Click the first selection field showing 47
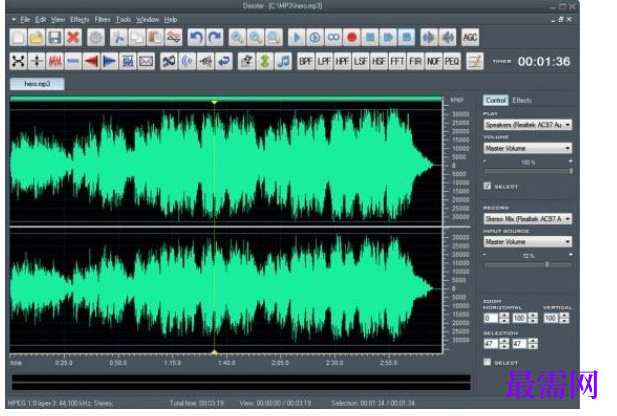 coord(491,344)
